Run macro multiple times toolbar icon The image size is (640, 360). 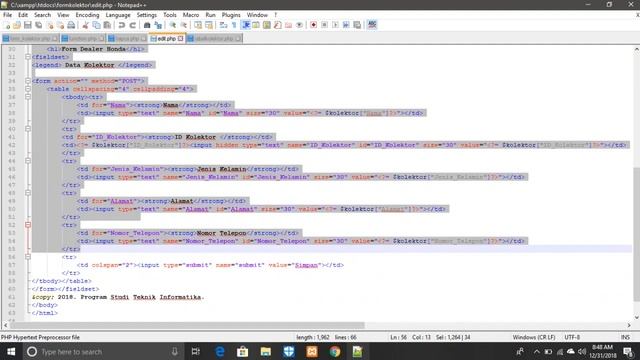[346, 25]
